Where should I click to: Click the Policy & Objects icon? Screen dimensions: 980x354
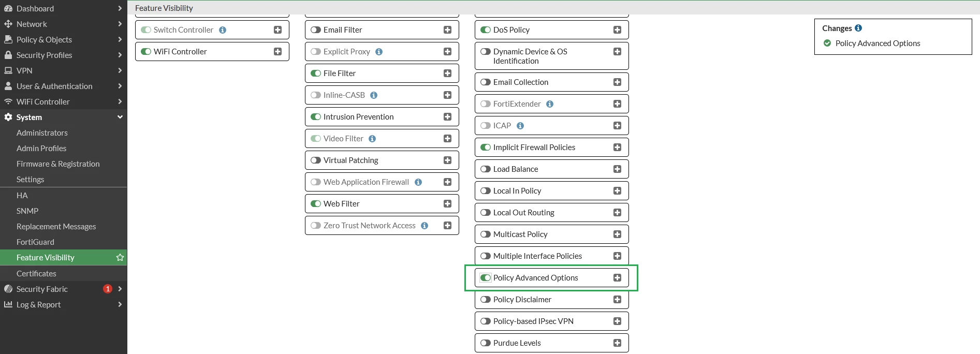coord(8,39)
